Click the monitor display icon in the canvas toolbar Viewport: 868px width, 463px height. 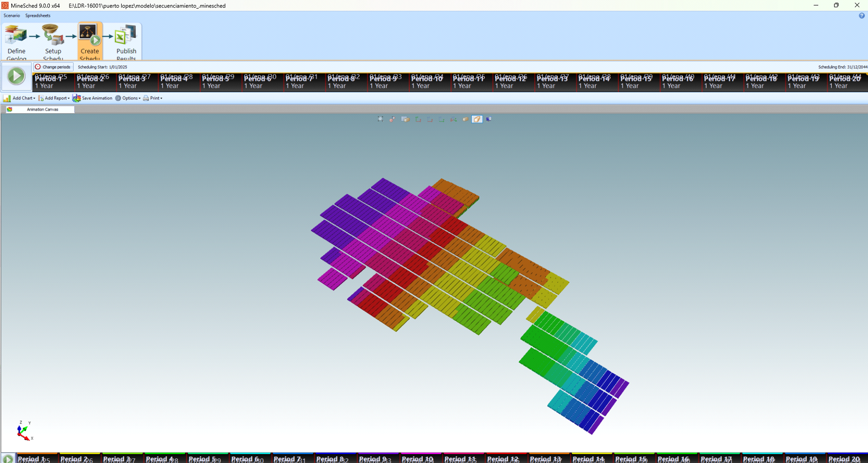489,119
